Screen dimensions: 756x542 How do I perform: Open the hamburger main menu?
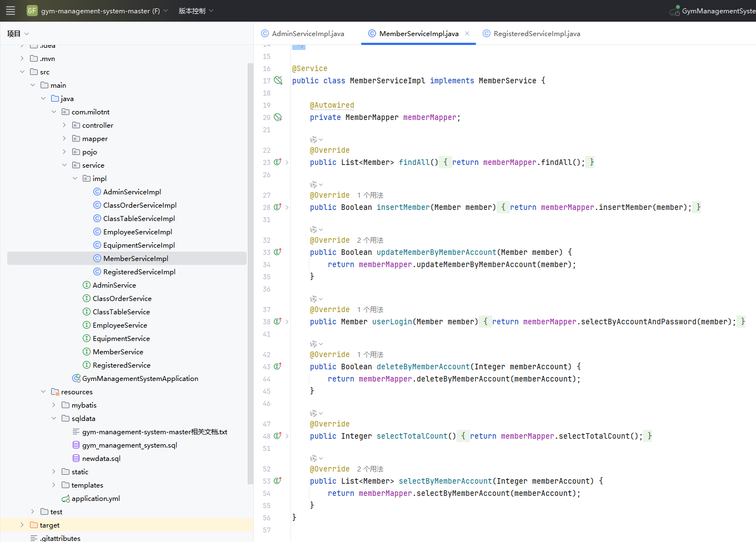[11, 11]
